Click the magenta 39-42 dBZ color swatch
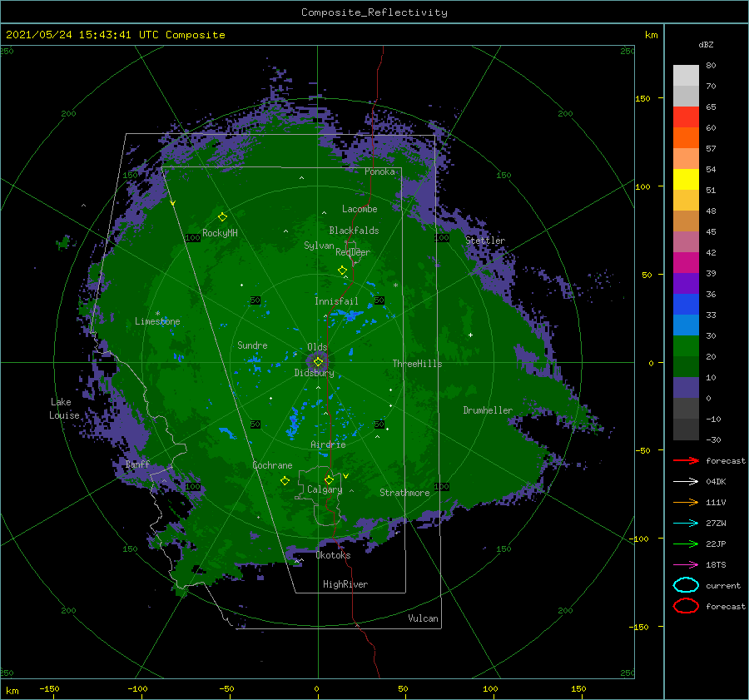Viewport: 749px width, 700px height. [x=686, y=263]
